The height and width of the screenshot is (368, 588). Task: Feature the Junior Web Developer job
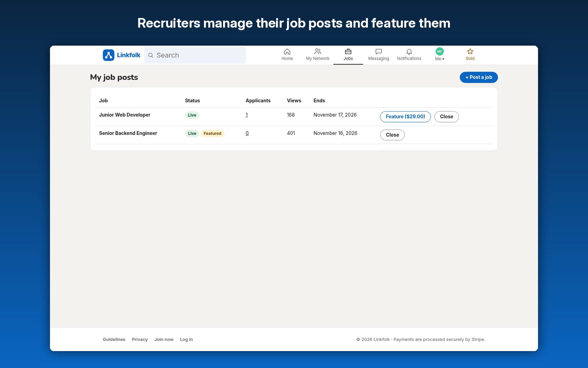pyautogui.click(x=405, y=117)
